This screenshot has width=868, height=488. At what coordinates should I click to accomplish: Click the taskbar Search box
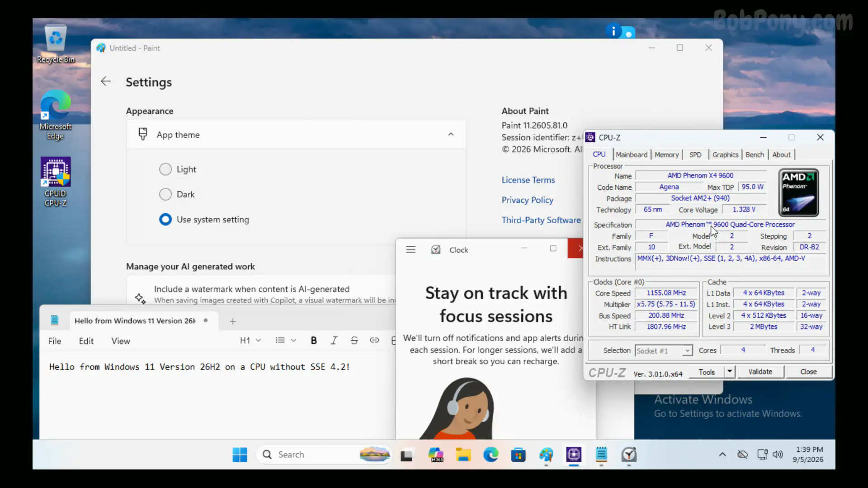point(324,455)
